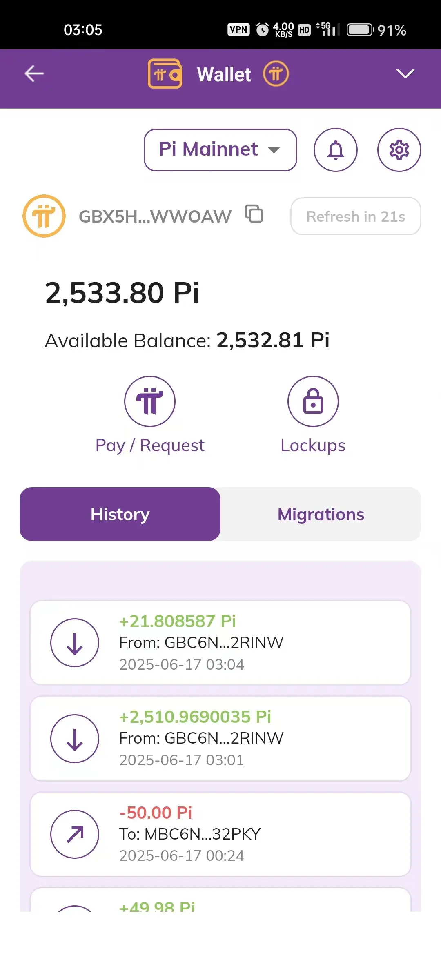Open the -50.00 Pi sent transaction
The width and height of the screenshot is (441, 980).
coord(220,834)
